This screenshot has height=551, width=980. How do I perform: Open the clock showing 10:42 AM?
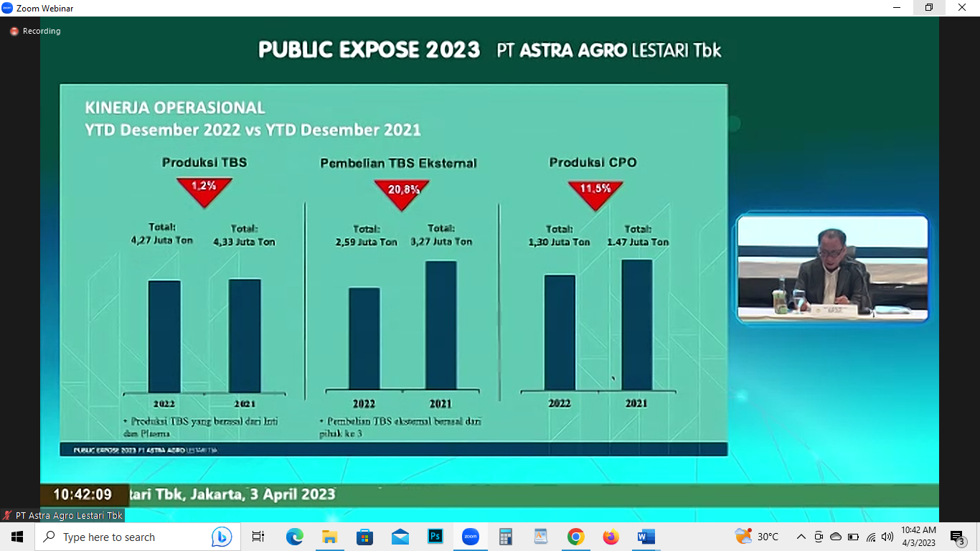point(918,537)
